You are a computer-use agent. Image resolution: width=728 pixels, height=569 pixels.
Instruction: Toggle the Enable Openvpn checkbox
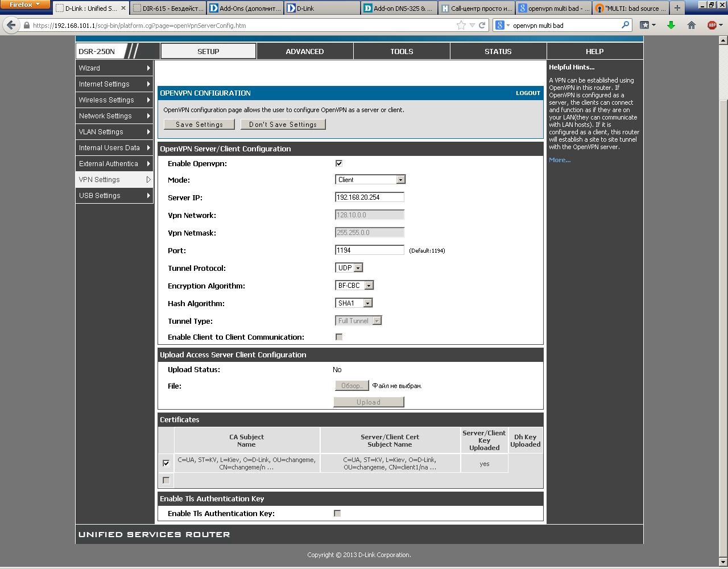(x=339, y=163)
